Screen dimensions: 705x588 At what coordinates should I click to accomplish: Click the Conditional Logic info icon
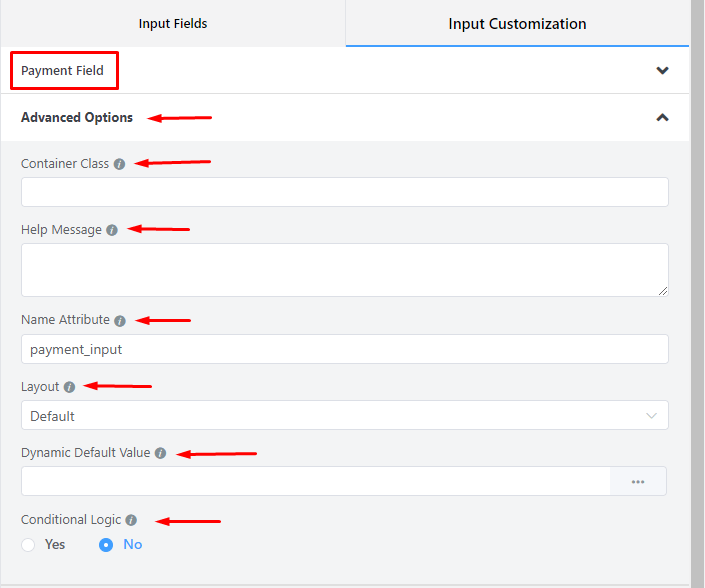click(x=131, y=520)
